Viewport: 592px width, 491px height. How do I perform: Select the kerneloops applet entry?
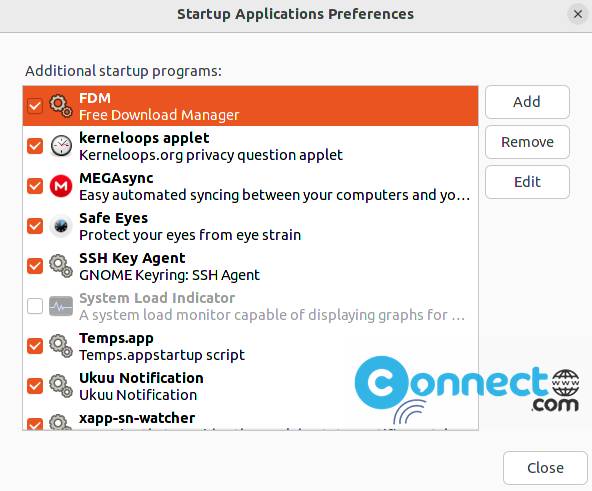click(250, 146)
